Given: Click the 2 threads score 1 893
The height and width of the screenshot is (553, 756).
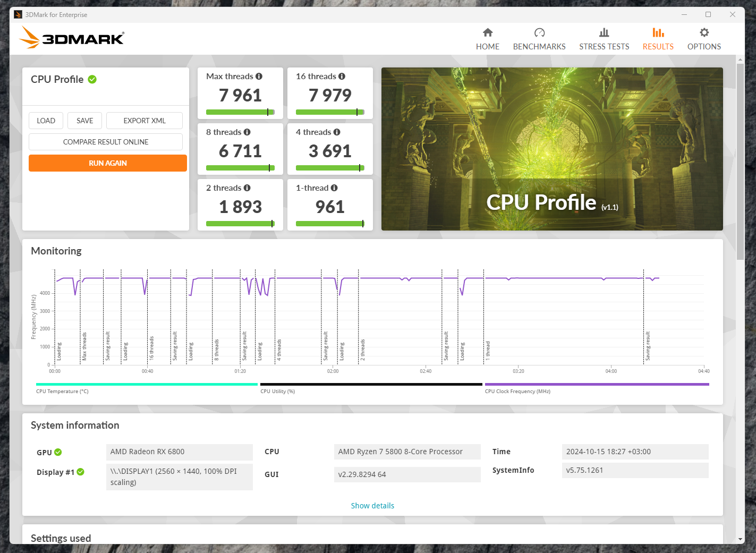Looking at the screenshot, I should [x=240, y=207].
